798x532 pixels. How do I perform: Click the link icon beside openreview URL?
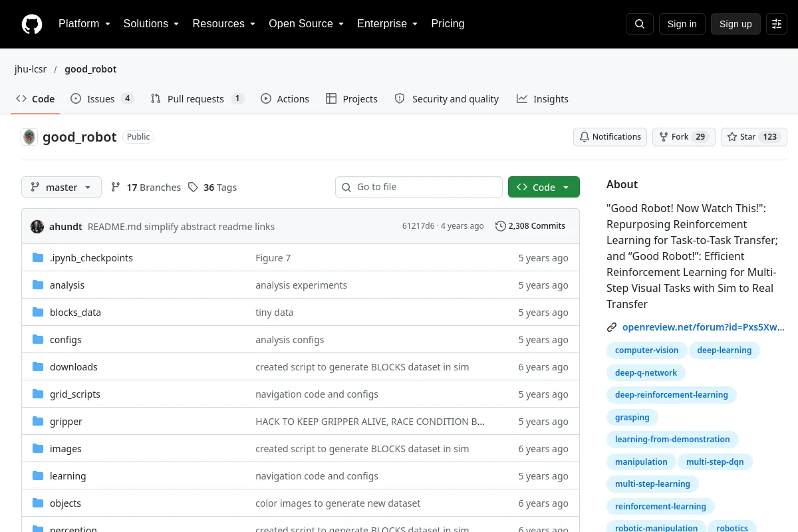pos(612,327)
